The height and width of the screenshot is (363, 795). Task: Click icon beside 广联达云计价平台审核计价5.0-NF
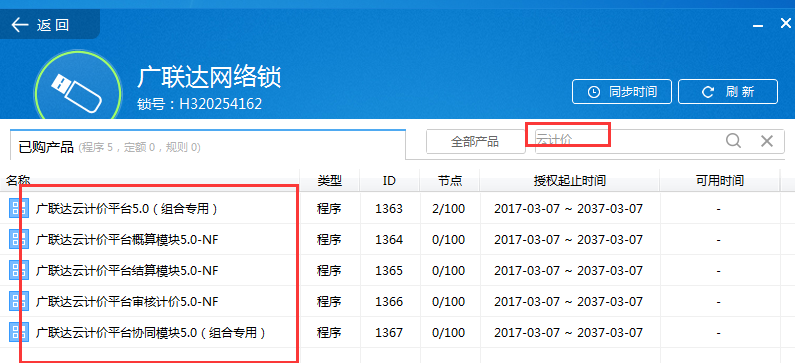[x=19, y=302]
